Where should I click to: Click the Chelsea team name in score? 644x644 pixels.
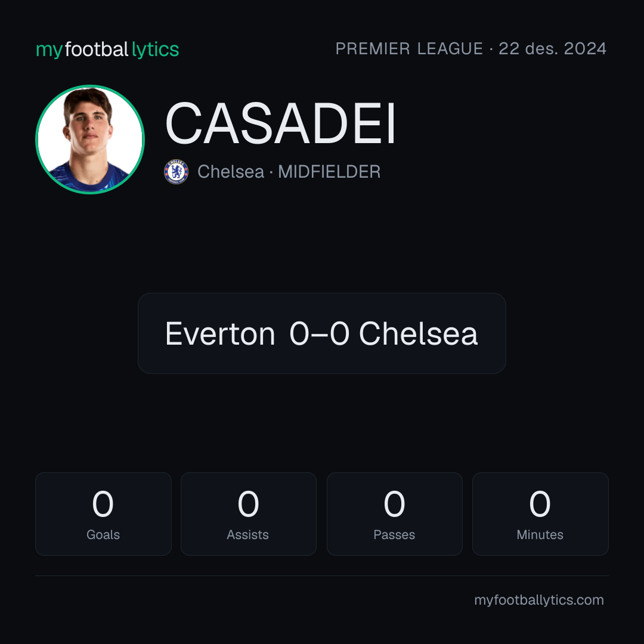pyautogui.click(x=419, y=333)
